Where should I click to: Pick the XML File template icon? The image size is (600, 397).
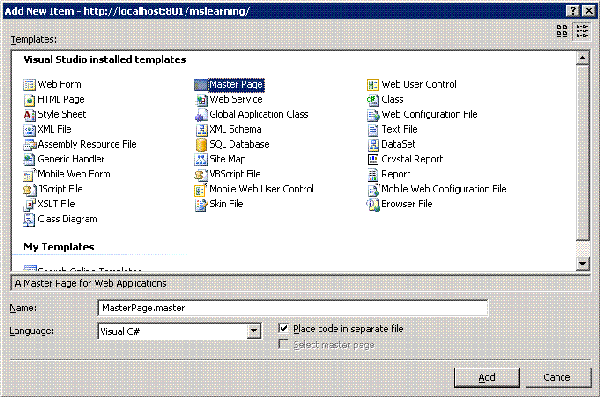[x=29, y=130]
